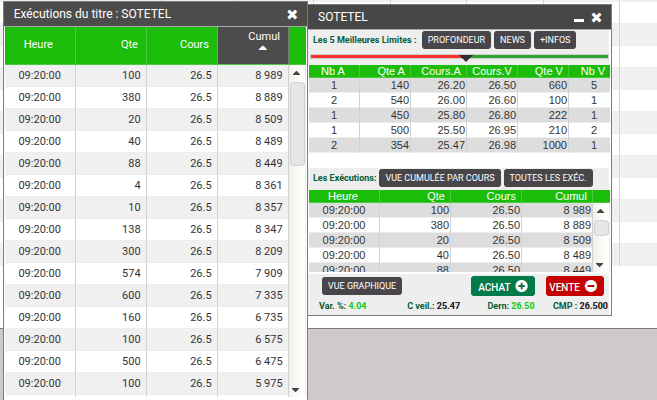Screen dimensions: 657x400
Task: Select cumul 7 335 in executions window
Action: (269, 295)
